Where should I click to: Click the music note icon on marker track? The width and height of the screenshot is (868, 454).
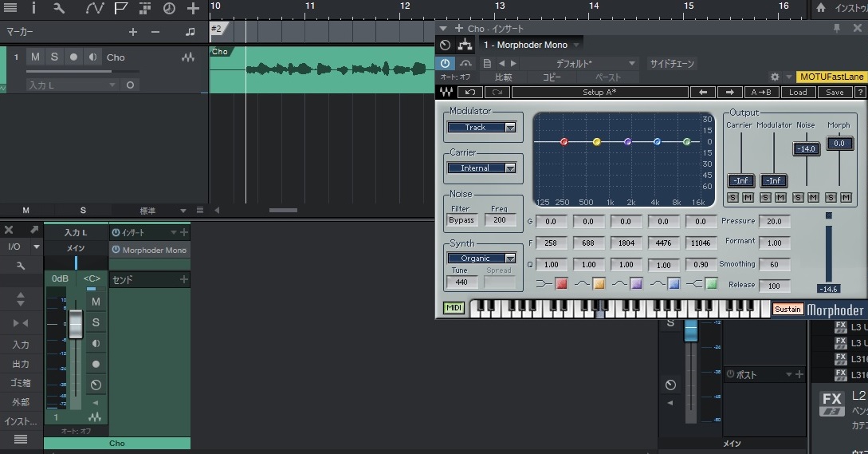190,32
